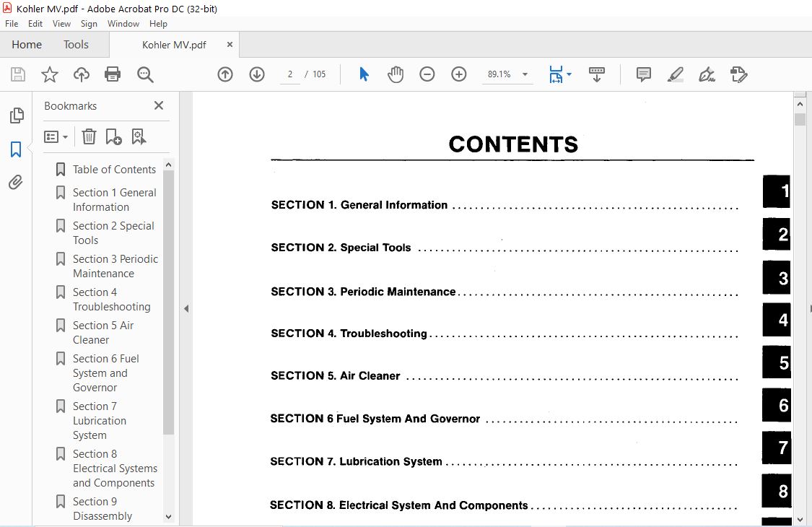Image resolution: width=812 pixels, height=527 pixels.
Task: Print the document with printer icon
Action: tap(113, 74)
